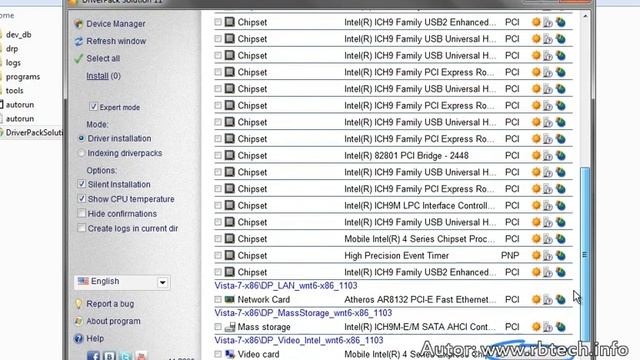The height and width of the screenshot is (360, 640).
Task: Check the ICH9M LPC Interface Controller checkbox
Action: pos(218,205)
